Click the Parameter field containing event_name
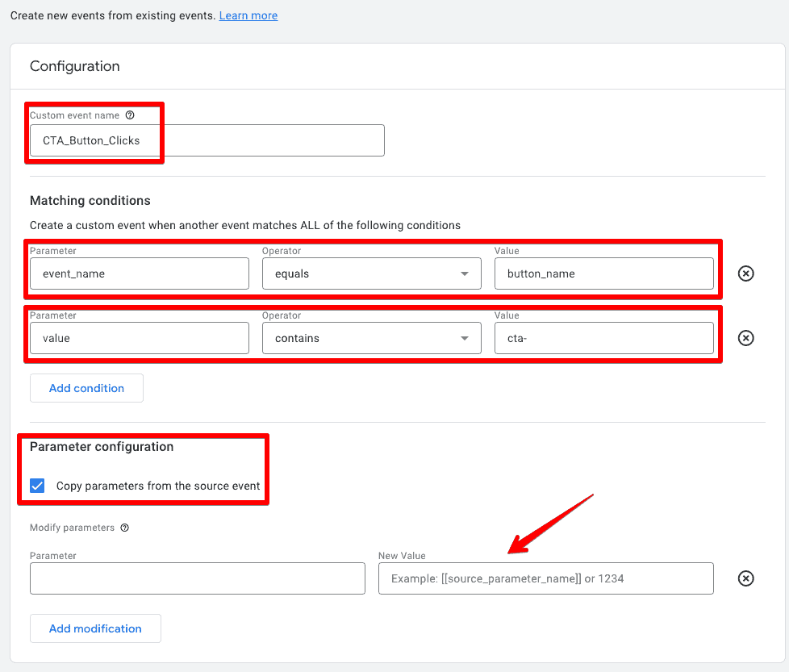 139,273
